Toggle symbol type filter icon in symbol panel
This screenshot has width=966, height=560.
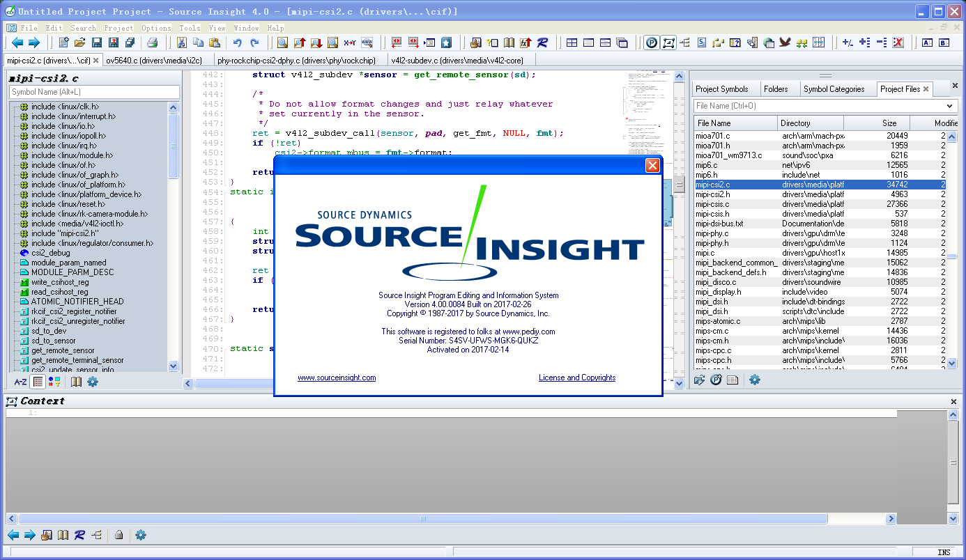54,382
